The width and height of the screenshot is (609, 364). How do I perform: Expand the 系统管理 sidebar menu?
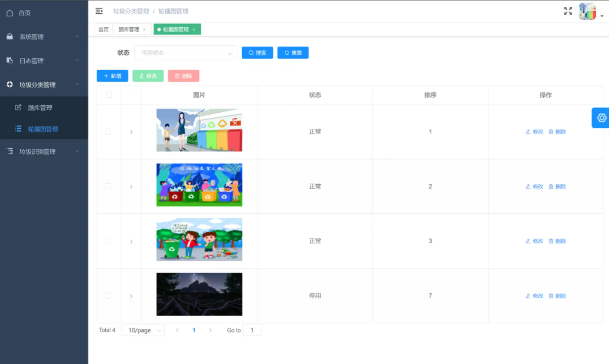tap(44, 37)
